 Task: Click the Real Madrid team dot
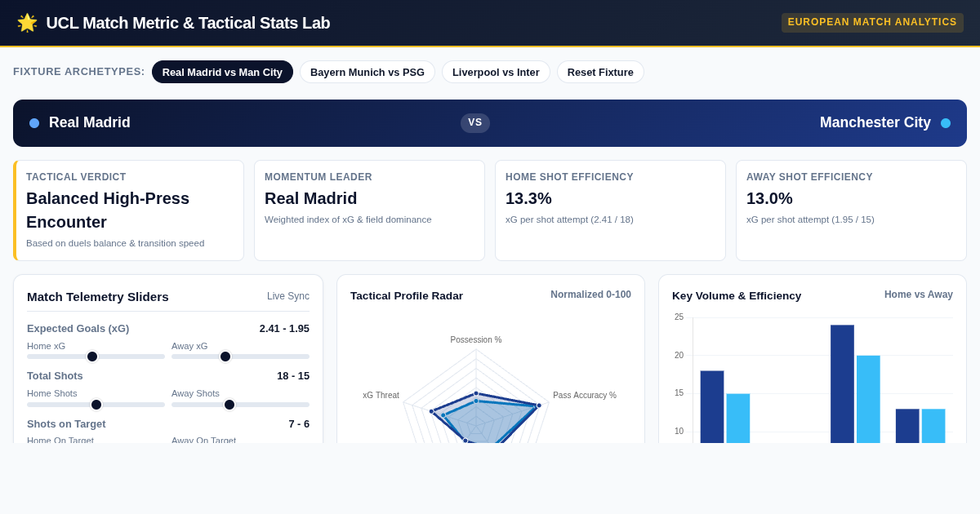click(x=34, y=123)
